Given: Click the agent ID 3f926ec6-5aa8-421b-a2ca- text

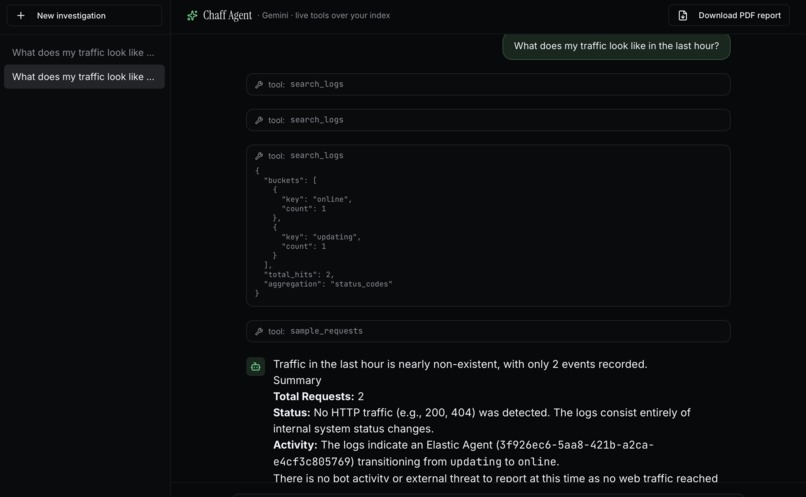Looking at the screenshot, I should point(576,445).
